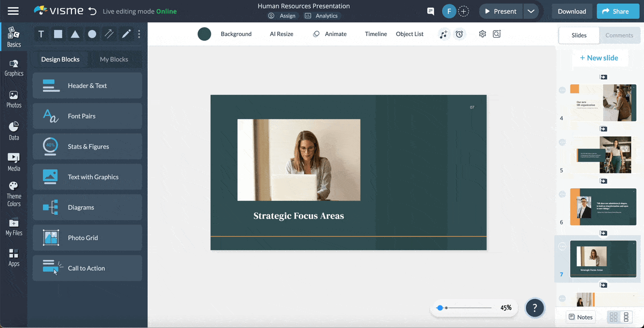The height and width of the screenshot is (328, 644).
Task: Open presentation settings gear
Action: (x=482, y=34)
